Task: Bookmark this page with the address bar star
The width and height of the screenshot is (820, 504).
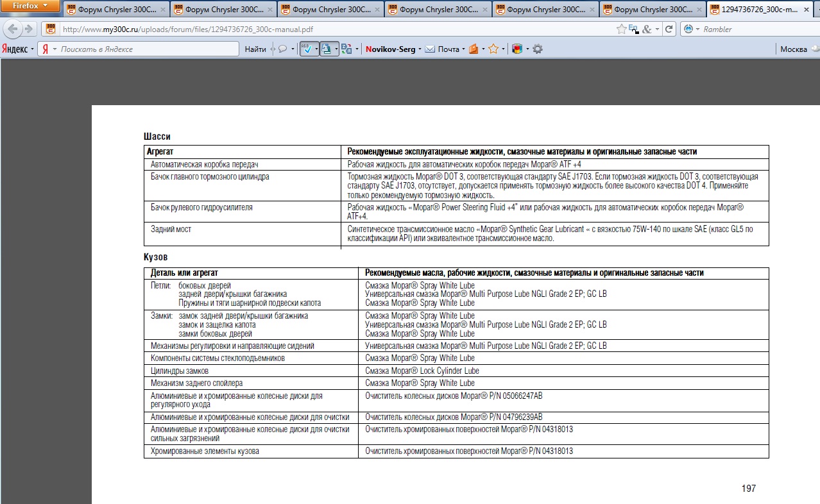Action: pyautogui.click(x=621, y=29)
